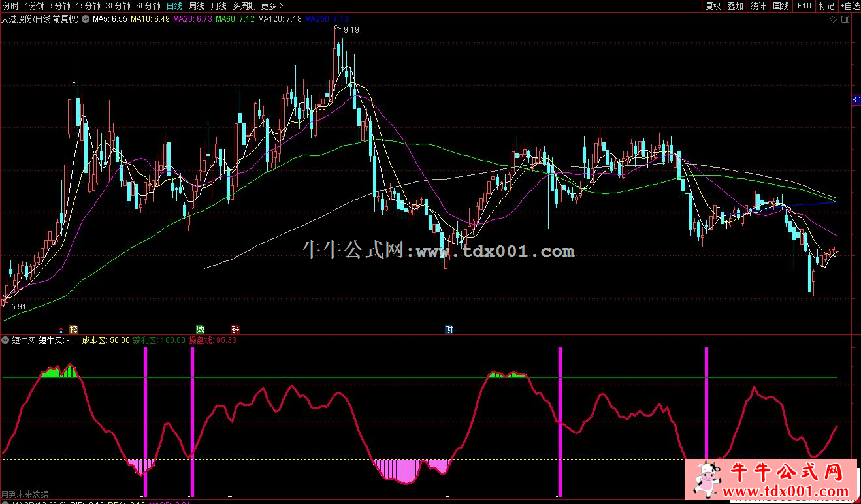Click the green MA60: 7.12 label
861x504 pixels.
235,20
